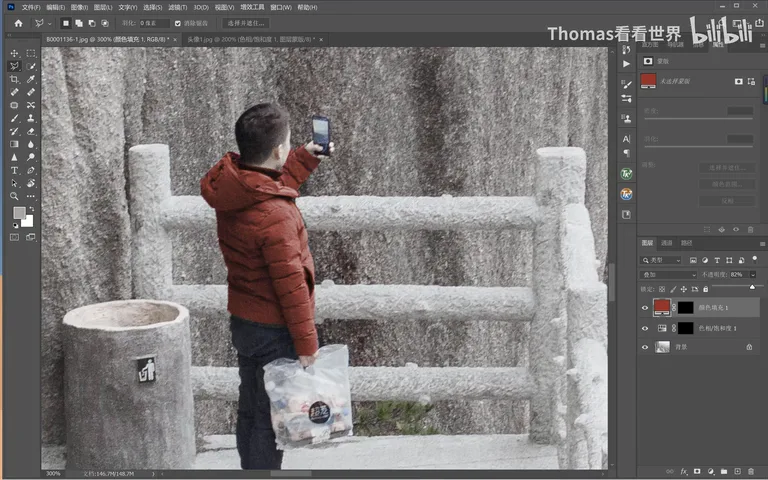Open the status bar info arrow

tap(153, 474)
